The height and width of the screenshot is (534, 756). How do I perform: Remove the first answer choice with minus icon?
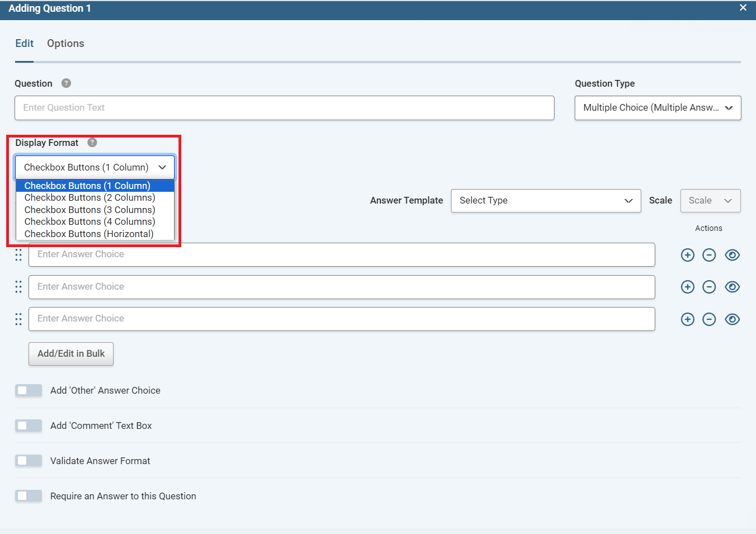[709, 255]
